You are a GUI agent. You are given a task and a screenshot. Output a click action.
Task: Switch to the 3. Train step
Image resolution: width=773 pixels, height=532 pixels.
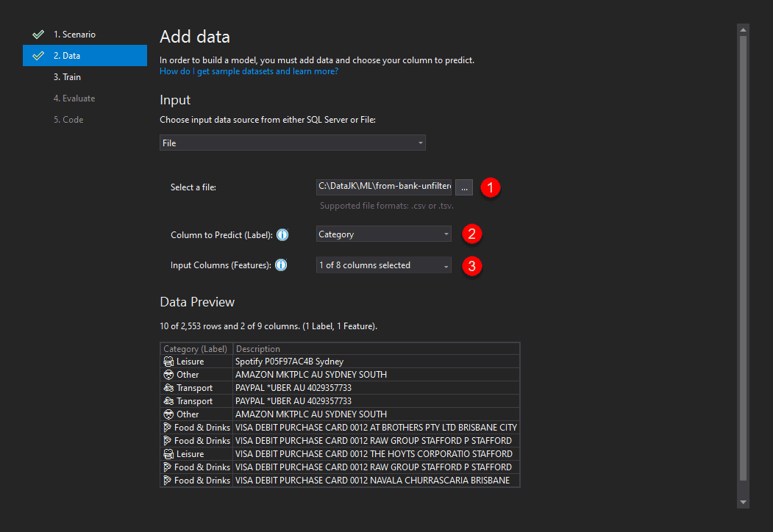68,76
